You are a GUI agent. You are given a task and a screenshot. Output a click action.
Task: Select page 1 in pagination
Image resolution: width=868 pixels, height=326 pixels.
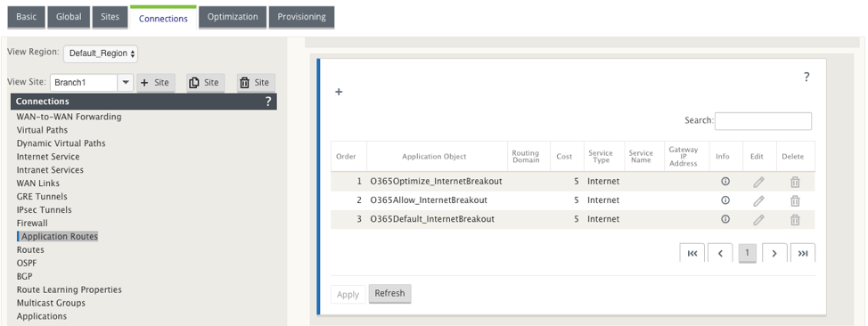click(748, 253)
